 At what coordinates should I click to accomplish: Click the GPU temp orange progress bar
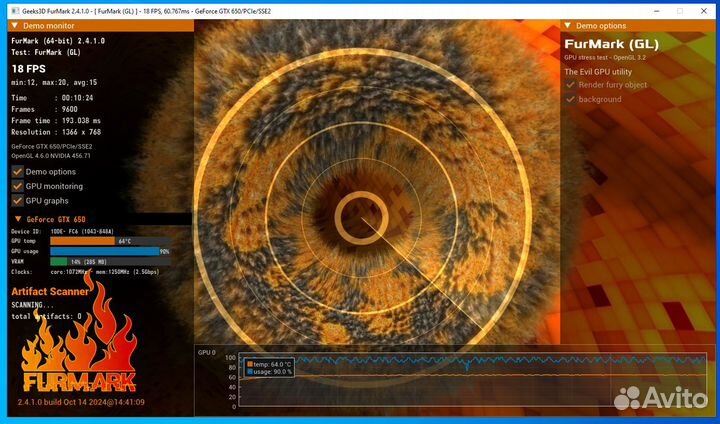pos(82,241)
